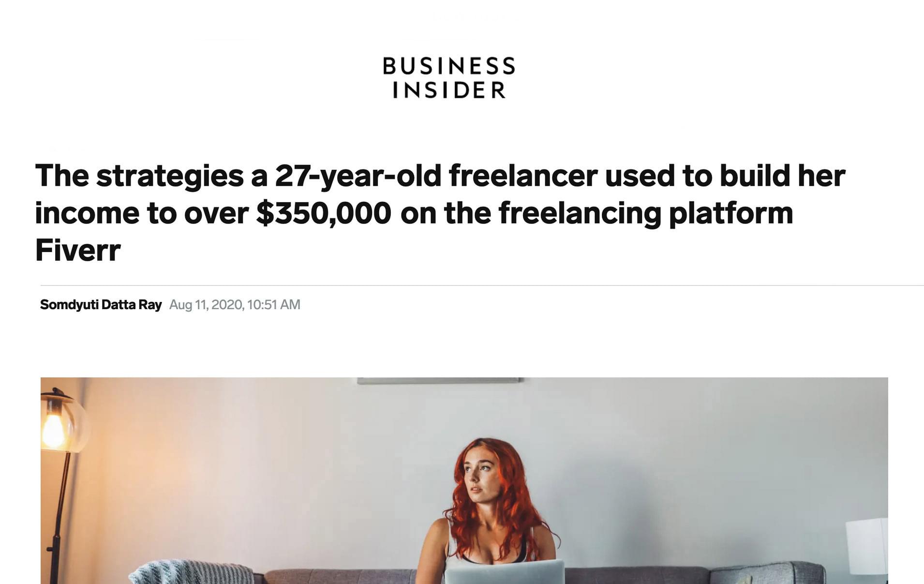Click the article headline's first line

pos(440,176)
